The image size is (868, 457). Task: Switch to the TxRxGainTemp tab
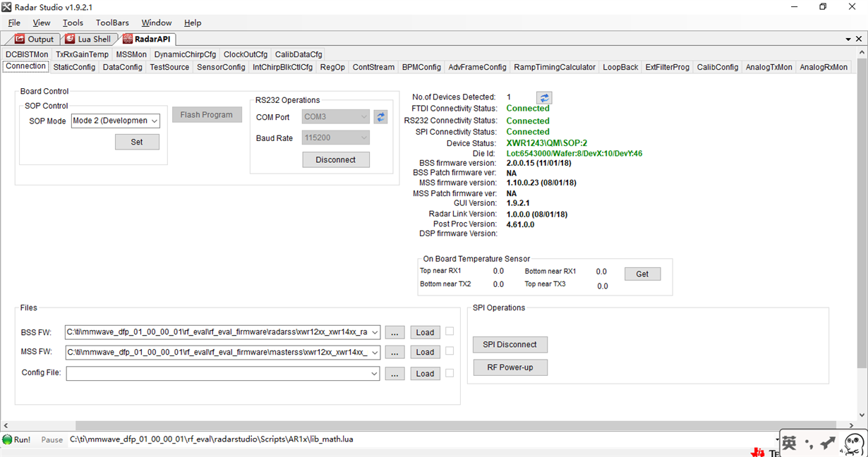click(83, 54)
